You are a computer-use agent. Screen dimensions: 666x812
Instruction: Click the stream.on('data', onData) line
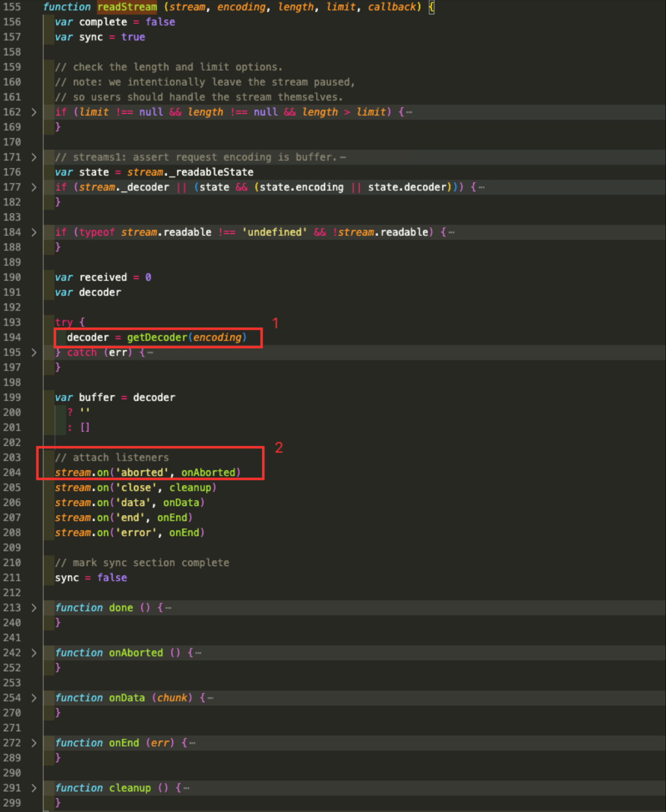[130, 503]
